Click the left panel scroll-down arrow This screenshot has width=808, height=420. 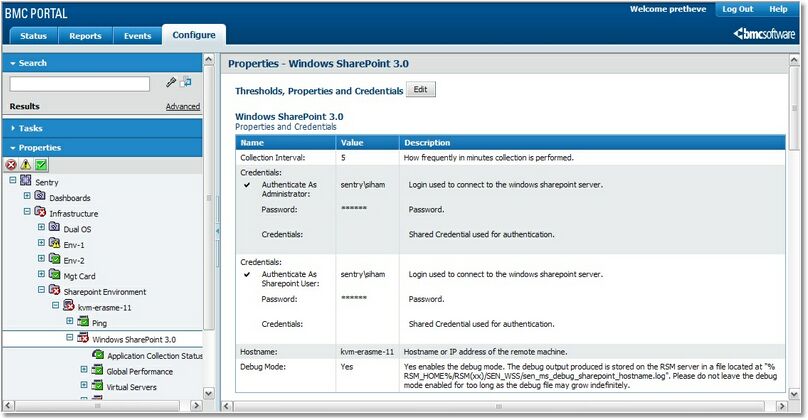(209, 393)
